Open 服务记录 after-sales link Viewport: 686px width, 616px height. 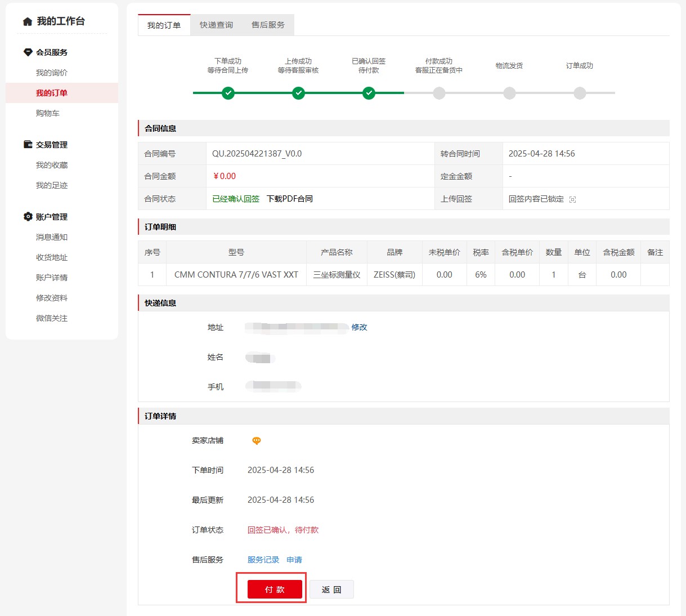click(263, 560)
